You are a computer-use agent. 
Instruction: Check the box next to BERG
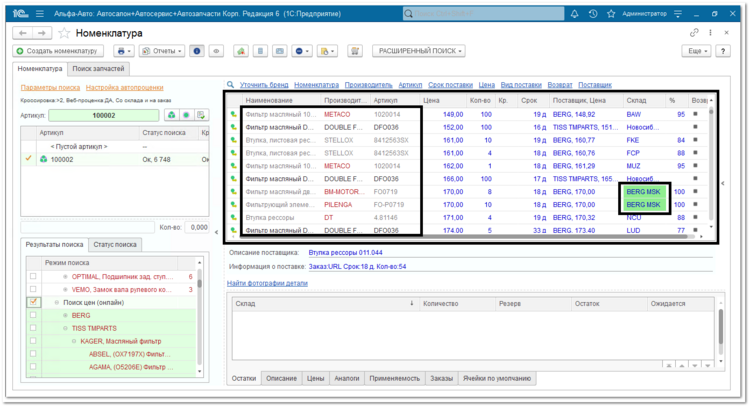click(x=33, y=315)
